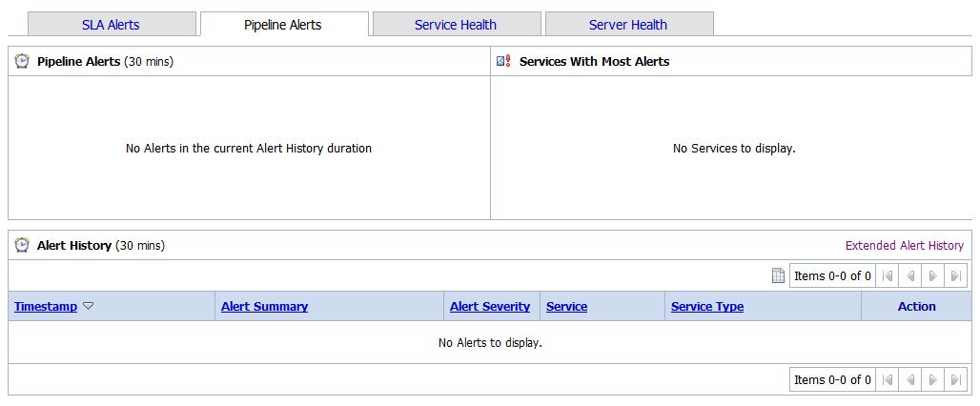
Task: Go to first page in top pager
Action: pyautogui.click(x=888, y=276)
